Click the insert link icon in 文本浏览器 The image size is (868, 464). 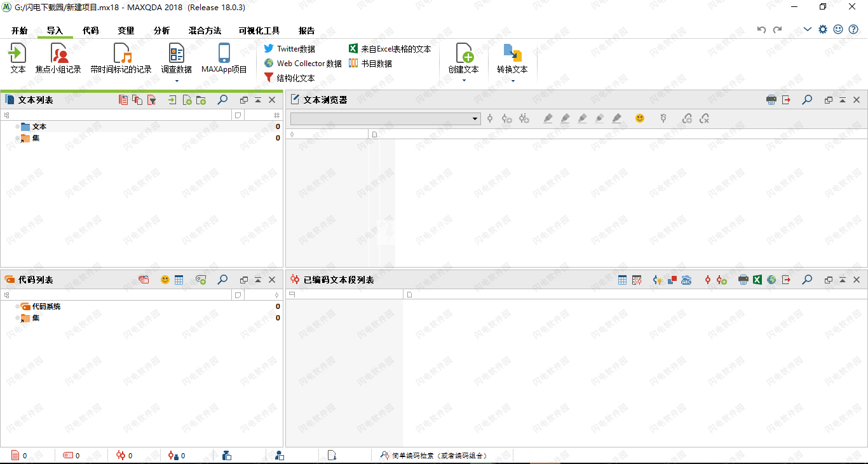tap(687, 118)
